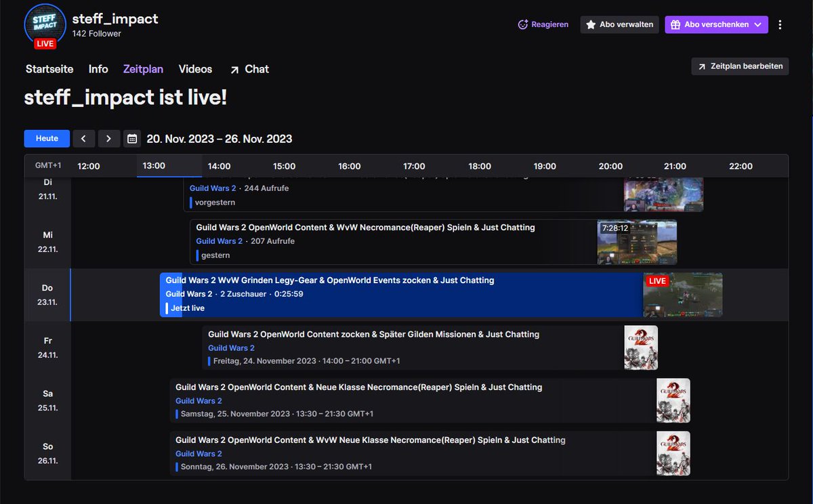Click the Jetzt live status text
Screen dimensions: 813x504
click(x=188, y=308)
